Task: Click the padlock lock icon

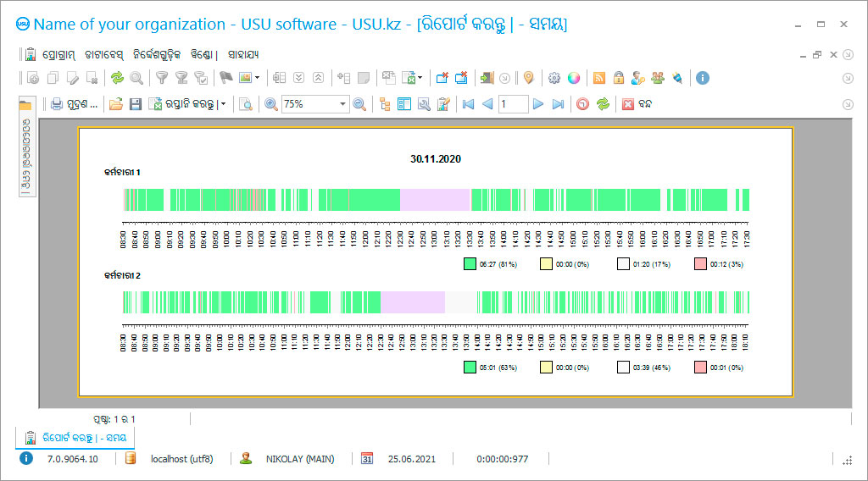Action: click(619, 78)
